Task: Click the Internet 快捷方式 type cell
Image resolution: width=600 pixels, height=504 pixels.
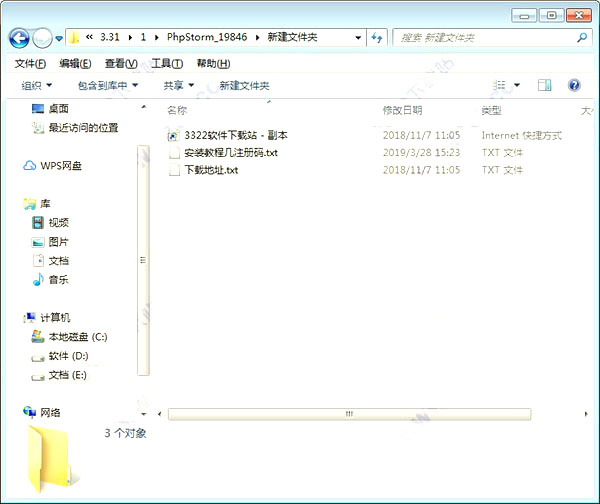Action: click(x=522, y=135)
